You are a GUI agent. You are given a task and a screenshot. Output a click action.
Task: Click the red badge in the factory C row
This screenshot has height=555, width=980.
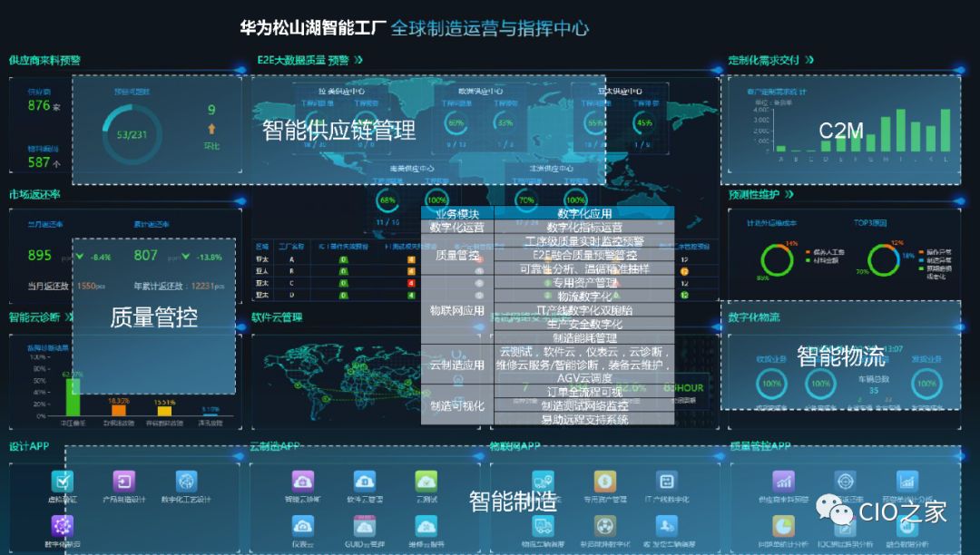[411, 284]
